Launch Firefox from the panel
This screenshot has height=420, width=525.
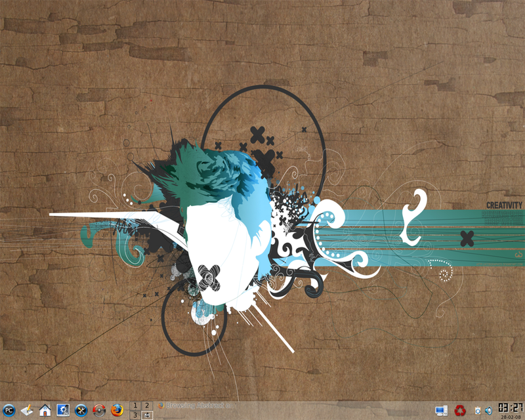pyautogui.click(x=117, y=410)
